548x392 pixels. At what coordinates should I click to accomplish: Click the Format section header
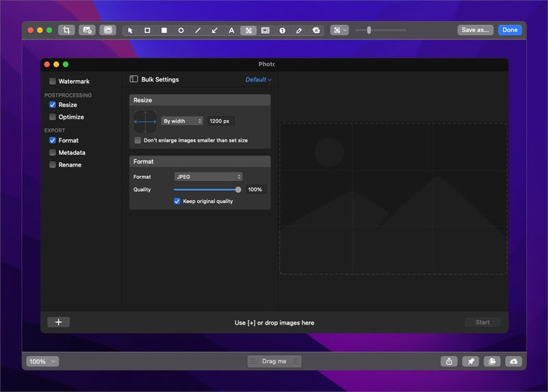click(200, 162)
